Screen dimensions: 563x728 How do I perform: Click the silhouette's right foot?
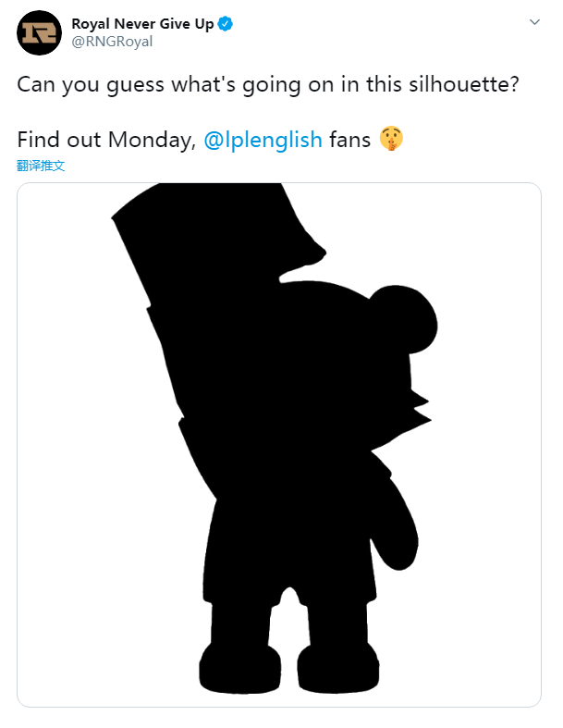(x=338, y=666)
